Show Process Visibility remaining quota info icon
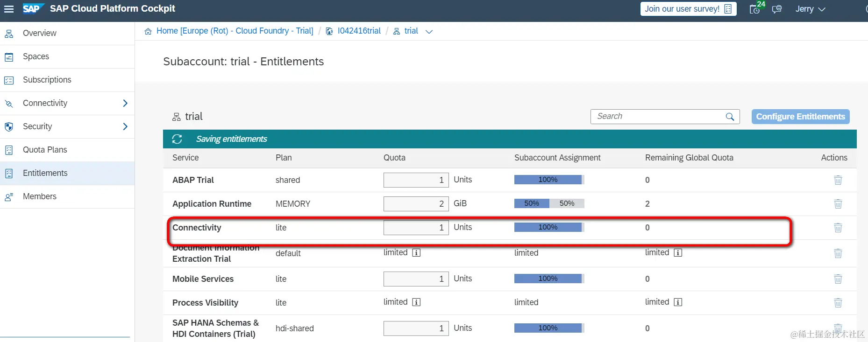This screenshot has width=868, height=342. tap(678, 302)
